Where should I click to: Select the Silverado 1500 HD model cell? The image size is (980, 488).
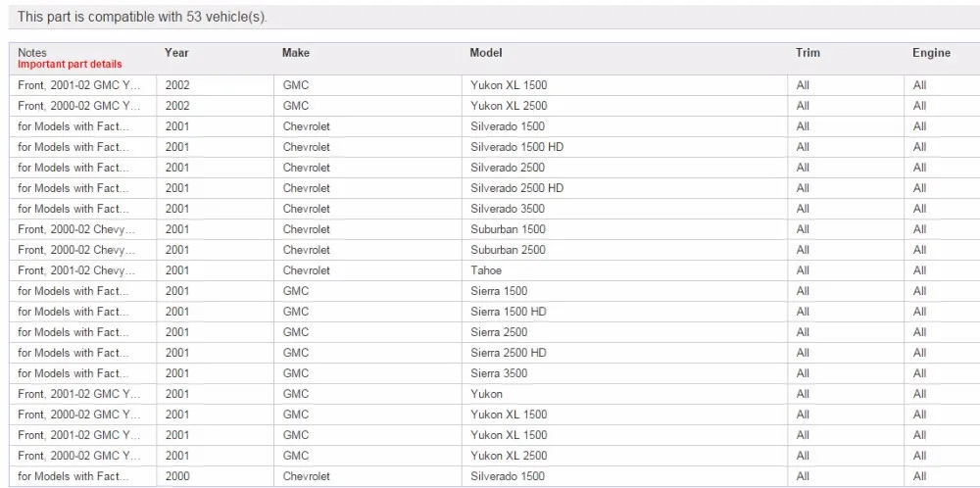point(516,147)
